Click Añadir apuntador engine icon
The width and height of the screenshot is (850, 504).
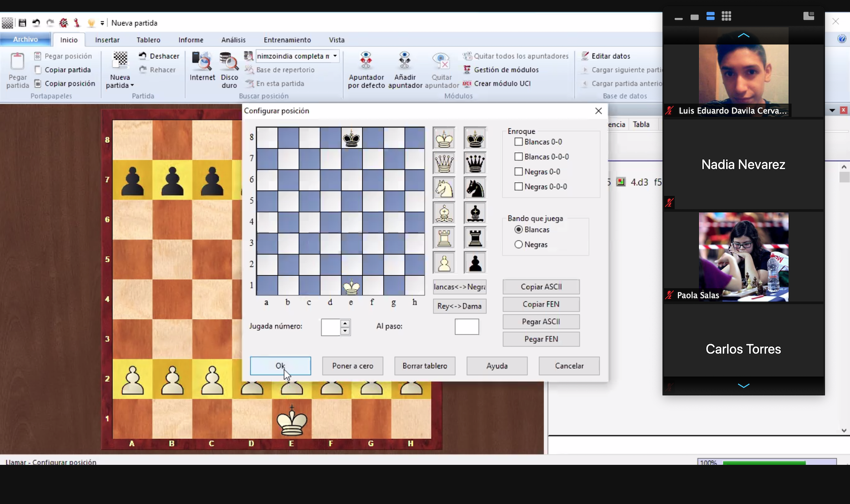(x=405, y=61)
